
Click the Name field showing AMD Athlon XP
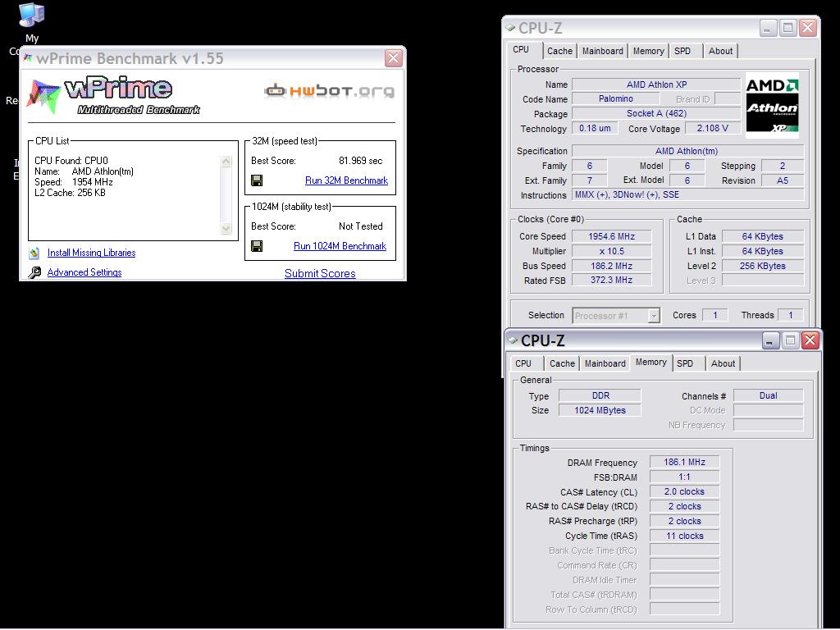[656, 84]
